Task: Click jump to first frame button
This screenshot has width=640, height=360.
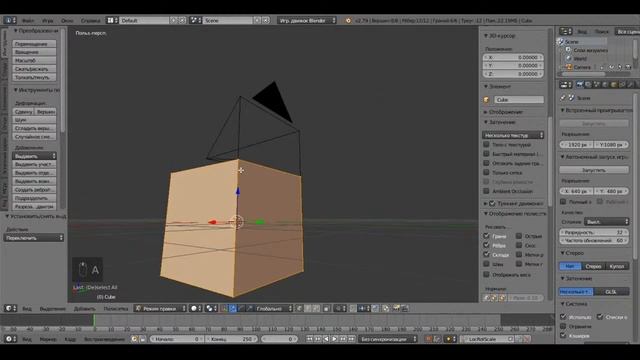Action: click(309, 339)
